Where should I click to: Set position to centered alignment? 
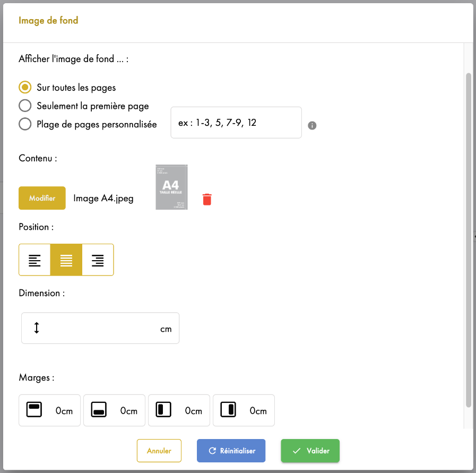[66, 260]
